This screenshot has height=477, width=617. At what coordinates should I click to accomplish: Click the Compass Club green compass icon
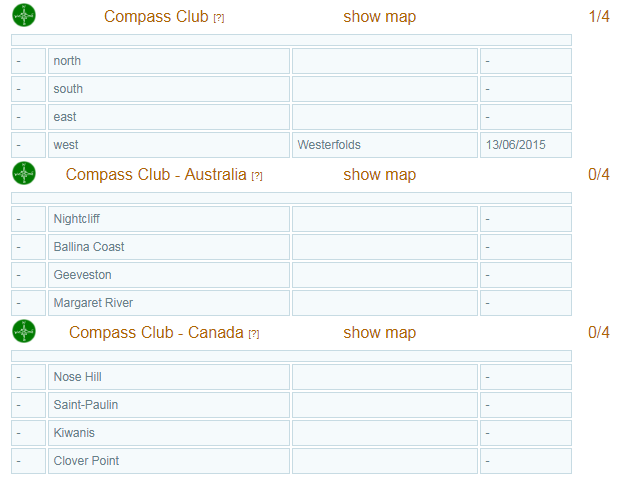(24, 15)
